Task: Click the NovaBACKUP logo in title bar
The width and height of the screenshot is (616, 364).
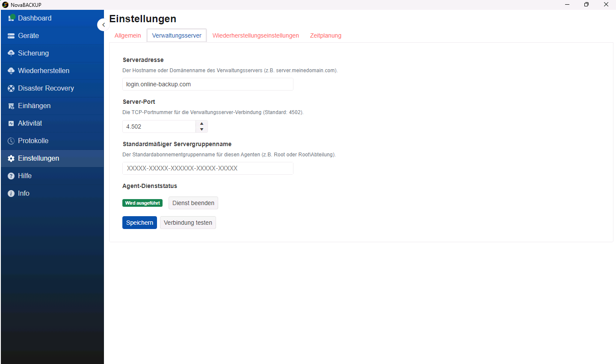Action: 5,5
